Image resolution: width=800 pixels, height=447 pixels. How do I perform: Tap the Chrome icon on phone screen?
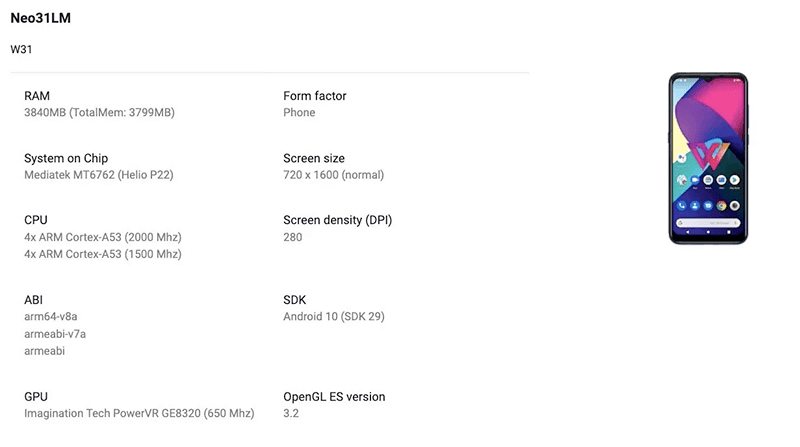[x=721, y=205]
